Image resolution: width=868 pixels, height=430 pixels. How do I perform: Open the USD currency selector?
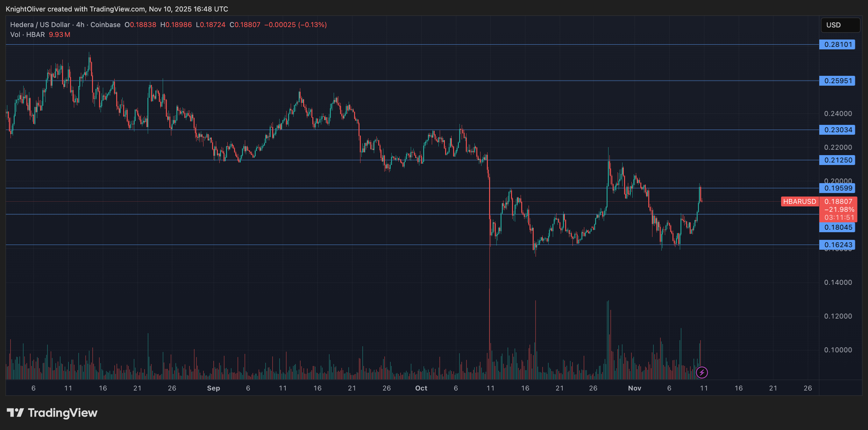(x=840, y=25)
